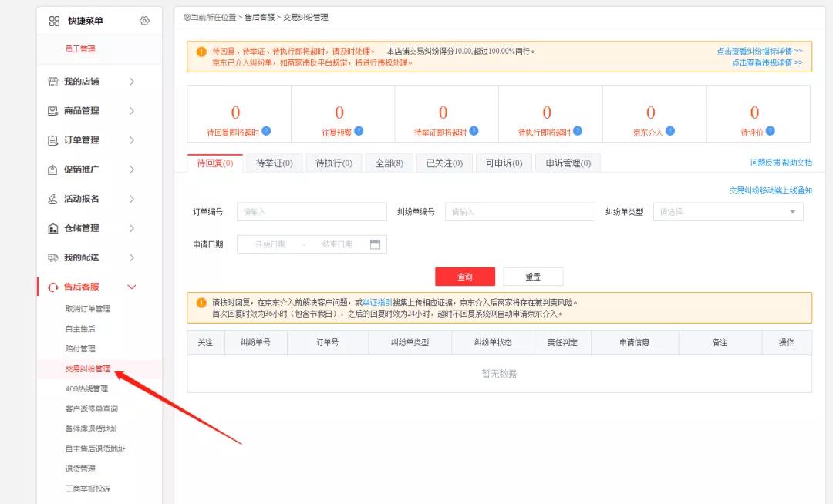This screenshot has height=504, width=833.
Task: Open the calendar icon in 申请日期
Action: [x=375, y=244]
